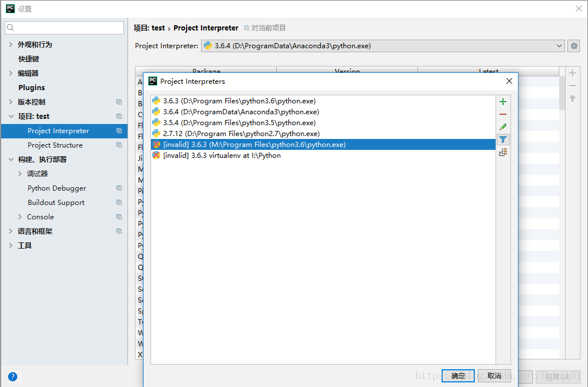The width and height of the screenshot is (588, 387).
Task: Select interpreter 3.5.4 python3.5
Action: pyautogui.click(x=323, y=123)
